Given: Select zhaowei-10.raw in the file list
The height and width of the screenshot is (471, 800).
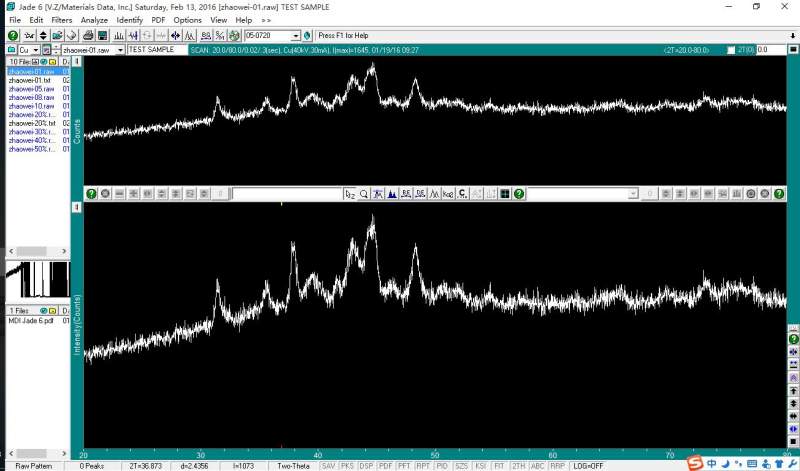Looking at the screenshot, I should (x=32, y=106).
